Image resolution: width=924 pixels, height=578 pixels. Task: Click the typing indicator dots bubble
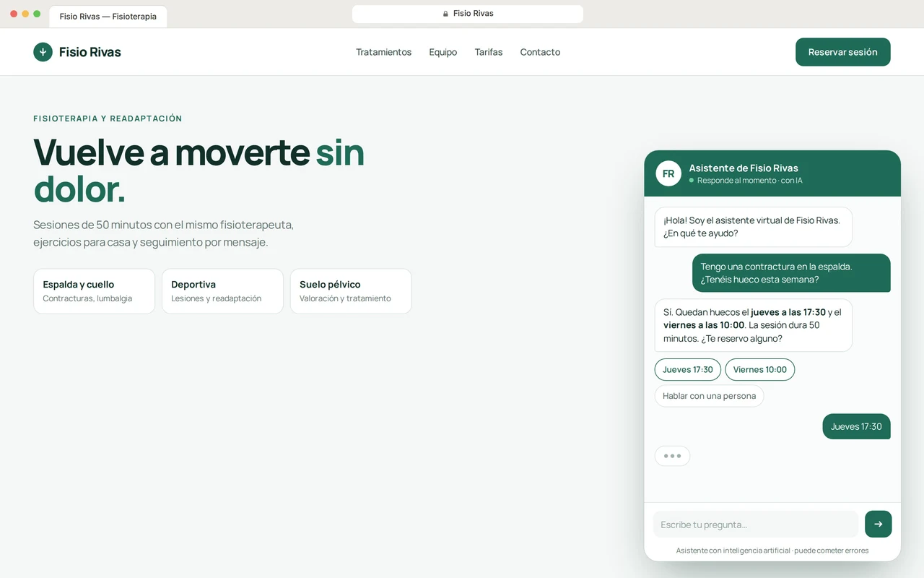click(x=672, y=456)
